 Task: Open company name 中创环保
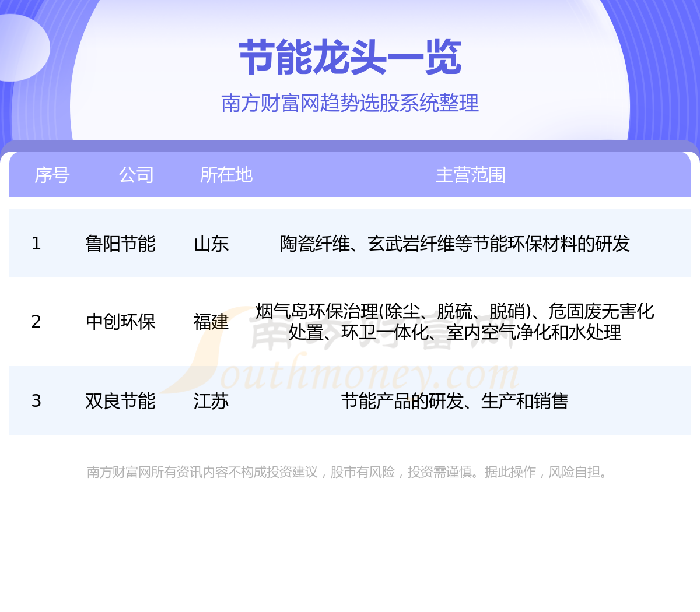[120, 322]
